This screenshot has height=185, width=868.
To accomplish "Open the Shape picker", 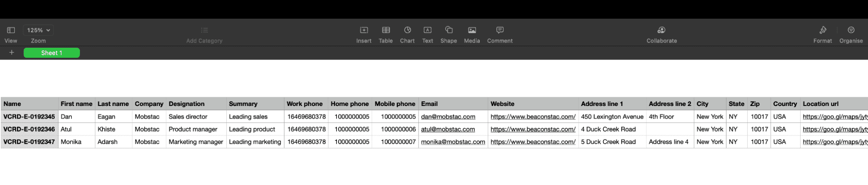I will [x=449, y=30].
